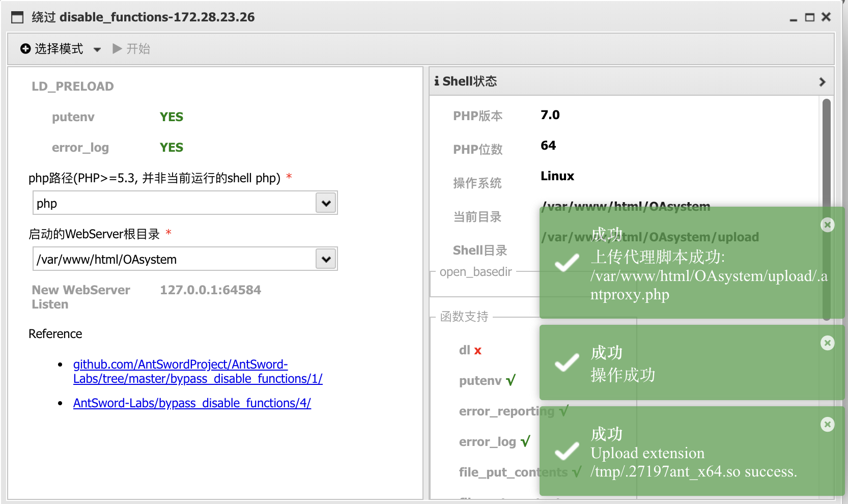Click the 127.0.0.1:64584 listen address
Screen dimensions: 848x504
click(210, 290)
